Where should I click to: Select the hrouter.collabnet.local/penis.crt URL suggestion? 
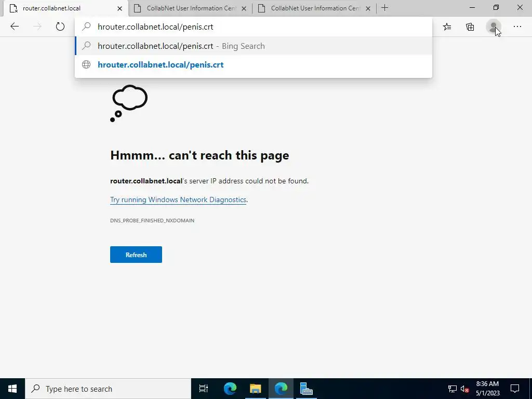pos(254,64)
